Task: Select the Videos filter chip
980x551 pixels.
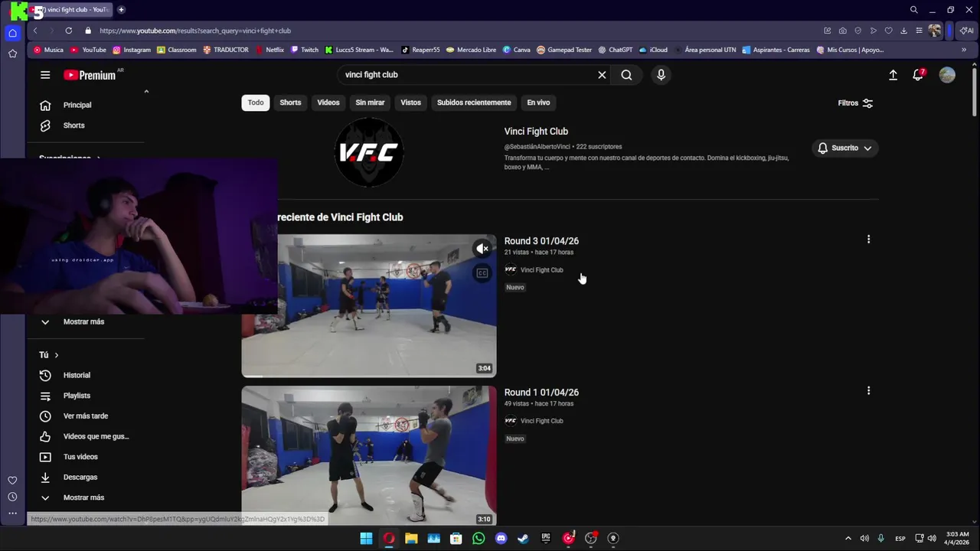Action: point(328,103)
